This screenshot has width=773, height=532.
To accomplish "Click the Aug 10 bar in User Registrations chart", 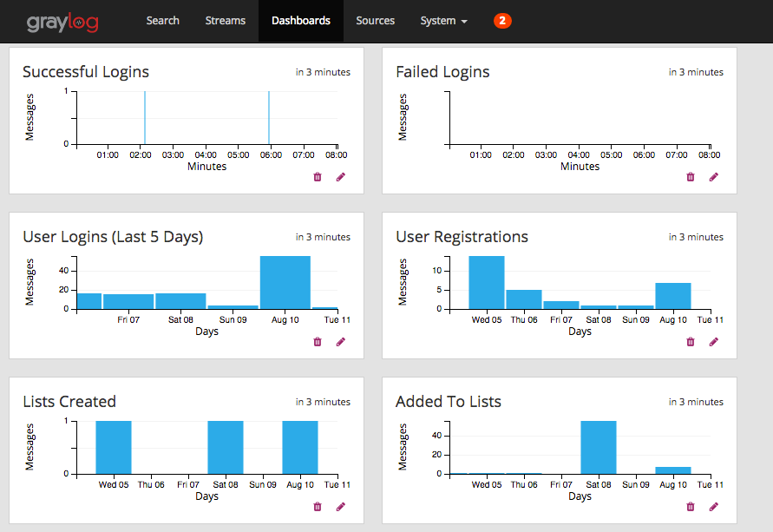I will coord(673,296).
